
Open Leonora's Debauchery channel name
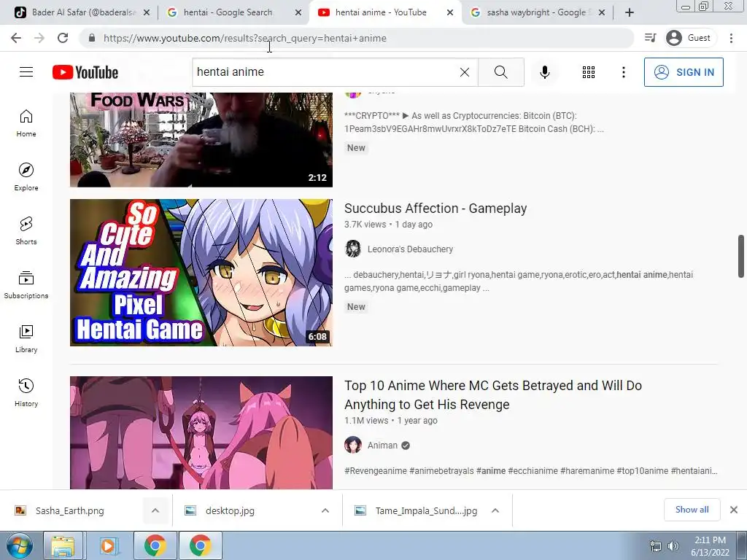pos(410,249)
